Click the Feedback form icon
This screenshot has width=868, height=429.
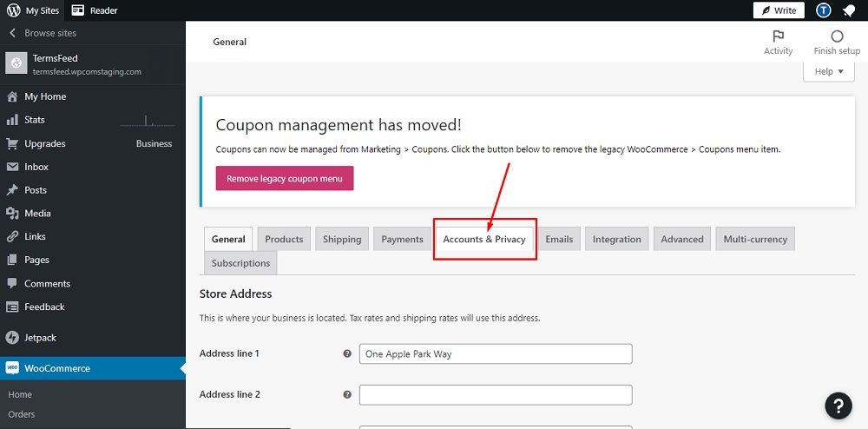(x=12, y=307)
